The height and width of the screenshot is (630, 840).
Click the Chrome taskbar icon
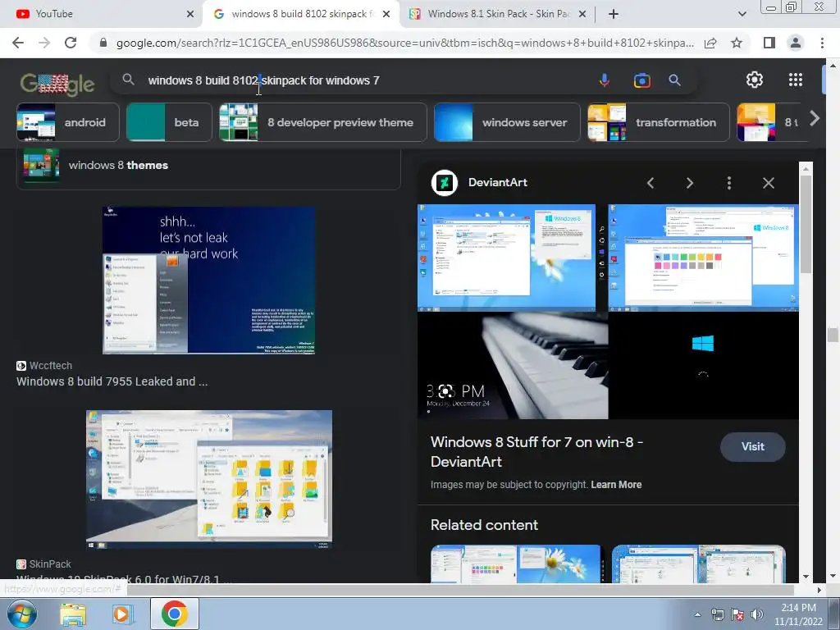point(174,614)
